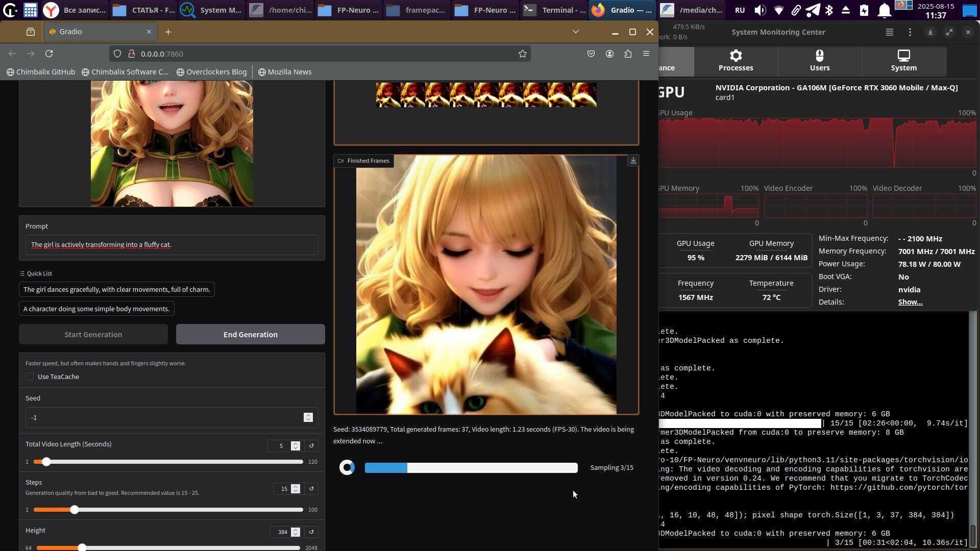
Task: Select the dancing girl quick prompt
Action: point(117,290)
